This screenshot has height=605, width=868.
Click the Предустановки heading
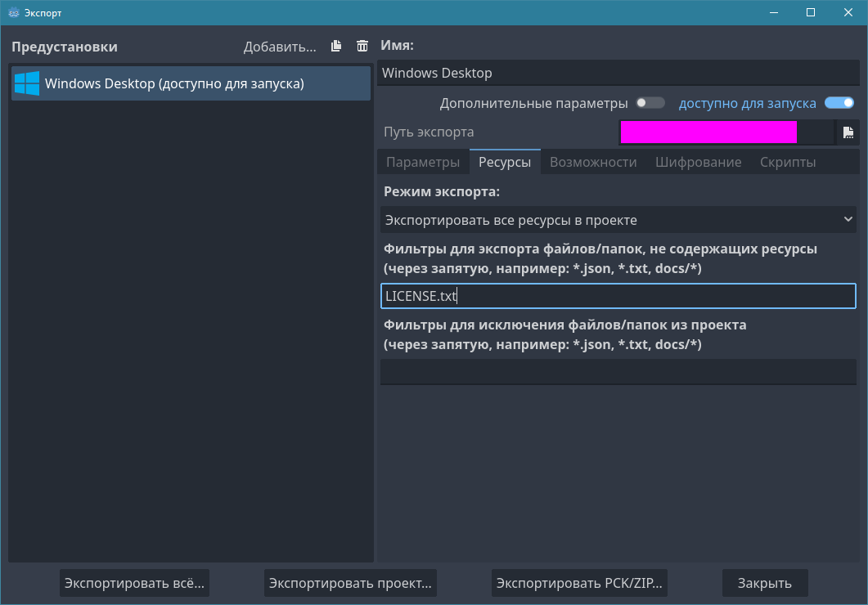point(64,47)
